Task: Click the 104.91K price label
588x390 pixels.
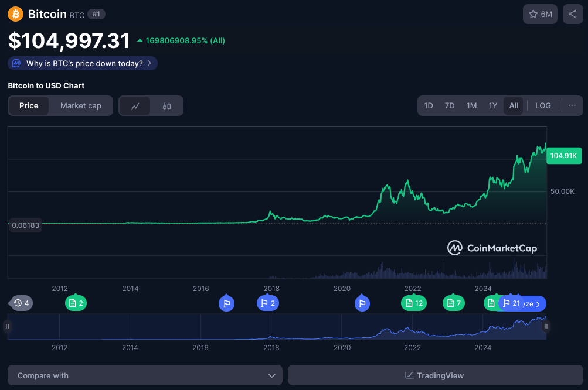Action: 563,155
